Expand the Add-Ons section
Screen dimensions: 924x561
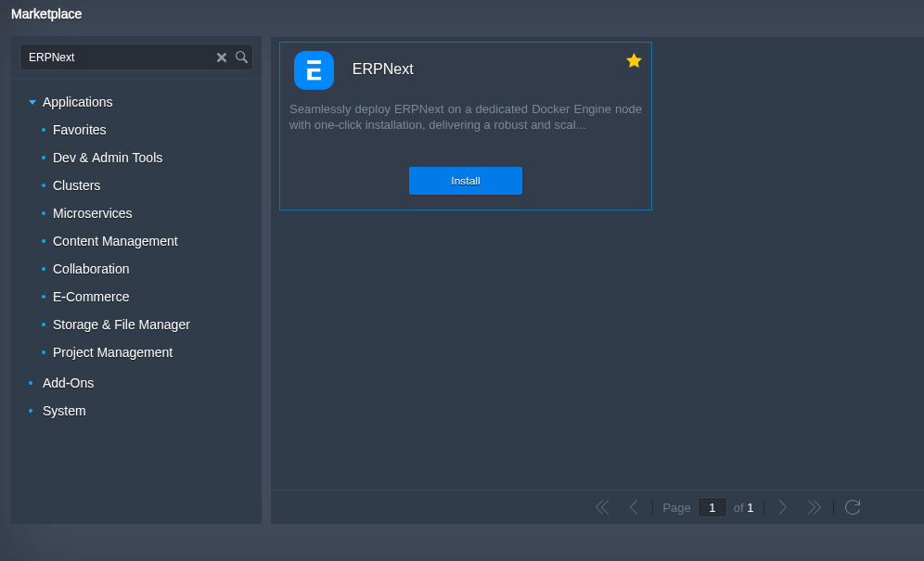[x=68, y=383]
